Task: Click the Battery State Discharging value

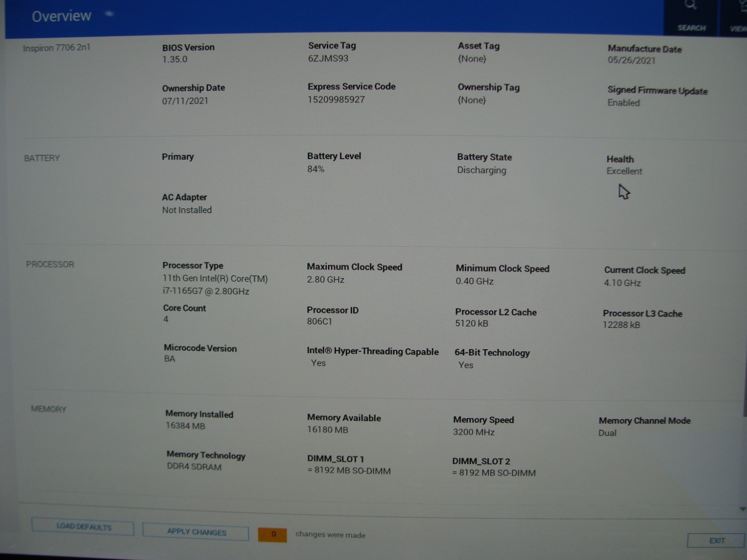Action: (x=481, y=170)
